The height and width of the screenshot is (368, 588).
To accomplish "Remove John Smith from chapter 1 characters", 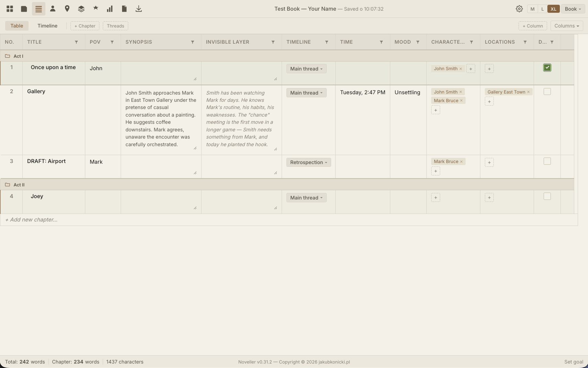I will click(461, 69).
